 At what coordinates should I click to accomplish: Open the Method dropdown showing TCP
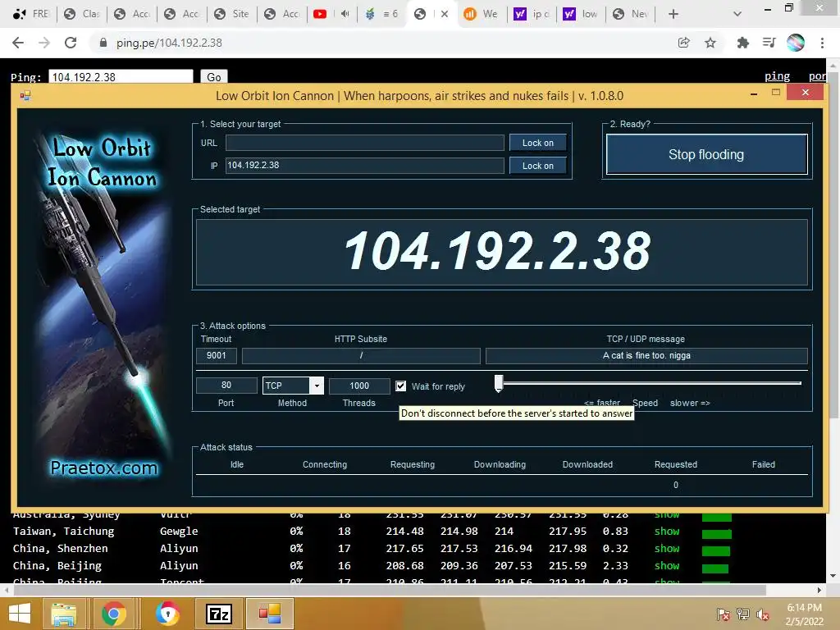pos(293,386)
